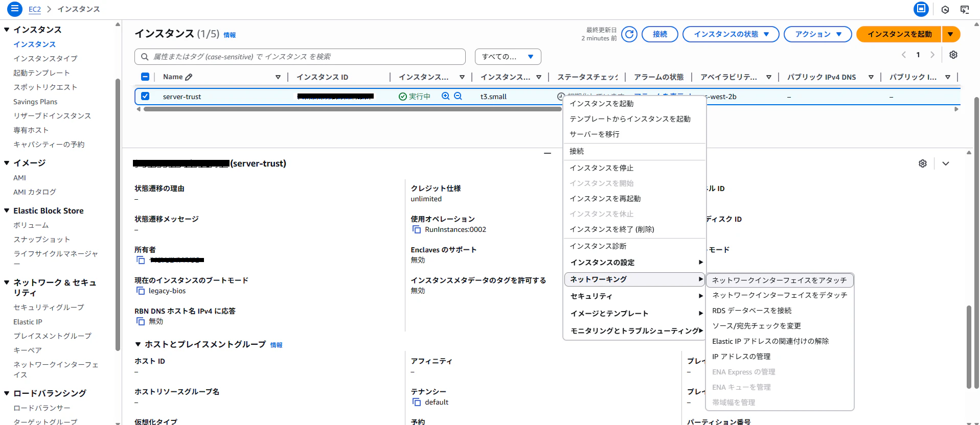
Task: Go to the next page arrow
Action: click(932, 55)
